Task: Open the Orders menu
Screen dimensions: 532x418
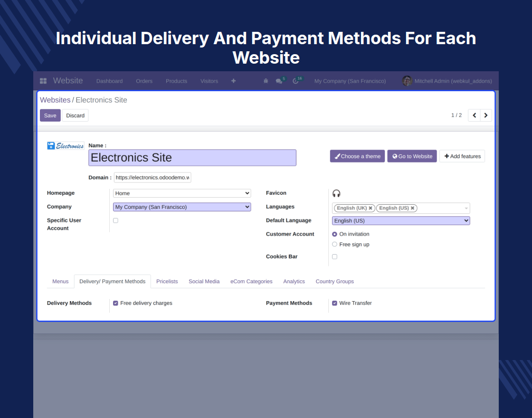Action: pos(144,81)
